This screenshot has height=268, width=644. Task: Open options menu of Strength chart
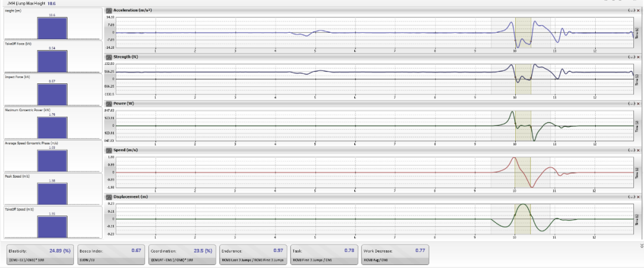pyautogui.click(x=631, y=57)
